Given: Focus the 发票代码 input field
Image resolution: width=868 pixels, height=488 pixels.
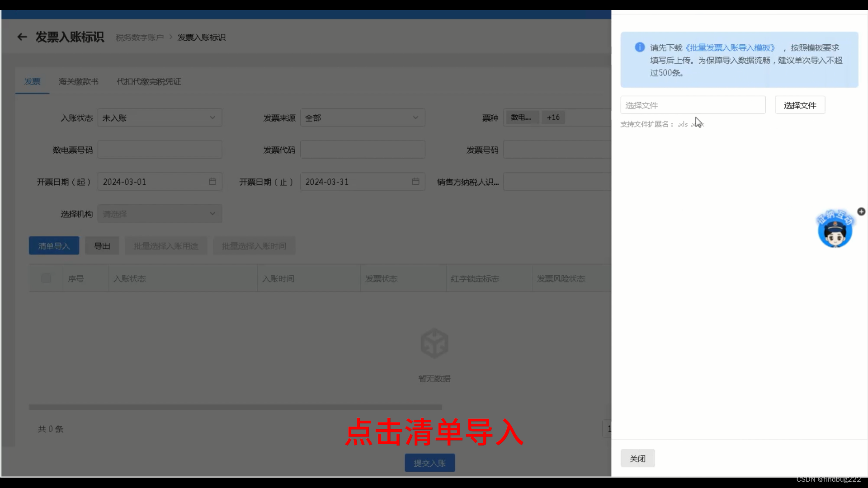Looking at the screenshot, I should click(363, 150).
